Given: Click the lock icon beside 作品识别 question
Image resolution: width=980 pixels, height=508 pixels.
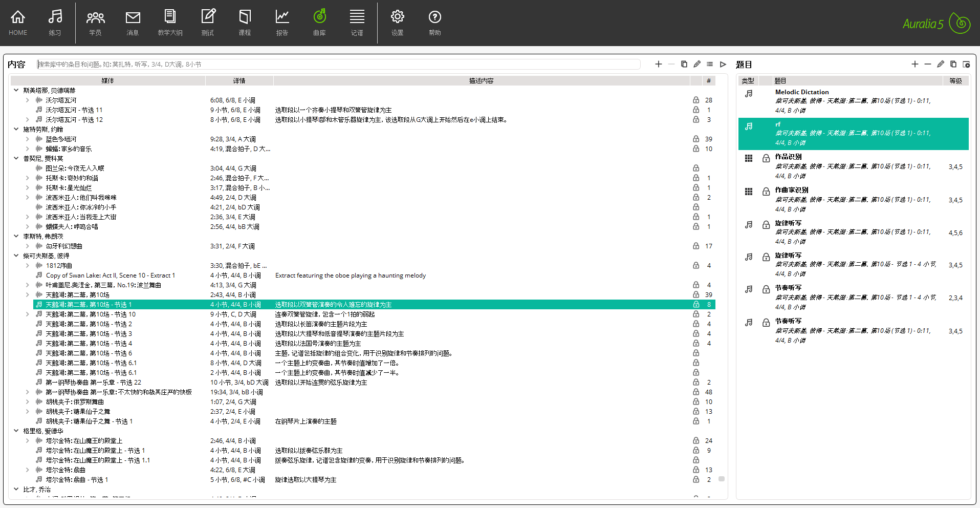Looking at the screenshot, I should click(x=766, y=158).
